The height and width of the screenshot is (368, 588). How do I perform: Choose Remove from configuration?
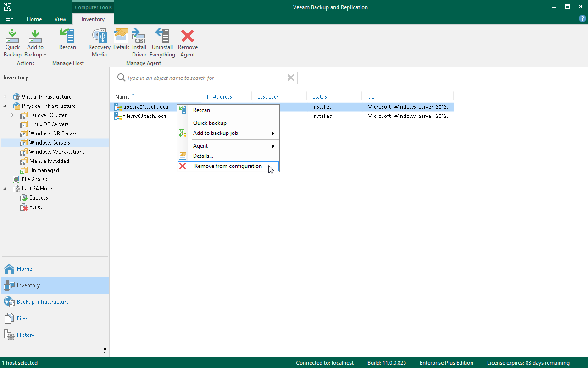[x=228, y=166]
